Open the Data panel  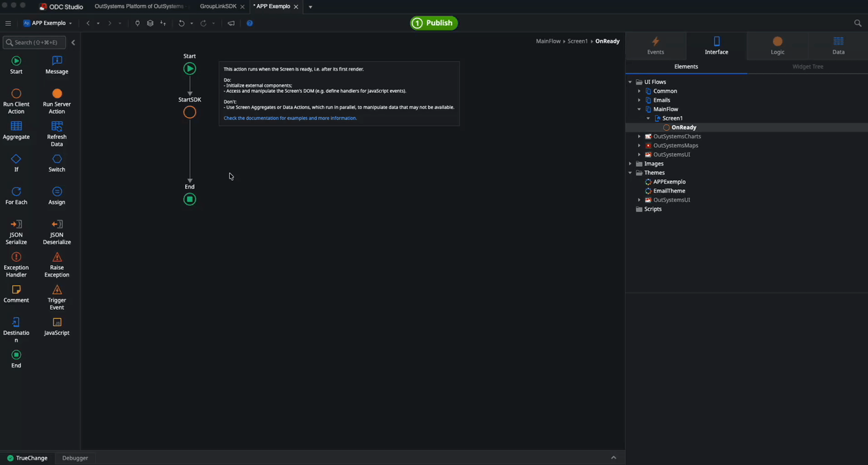coord(838,46)
